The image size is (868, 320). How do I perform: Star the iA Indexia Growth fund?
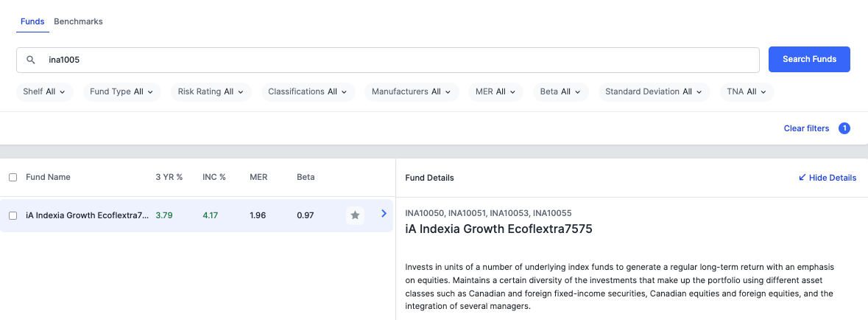click(356, 215)
